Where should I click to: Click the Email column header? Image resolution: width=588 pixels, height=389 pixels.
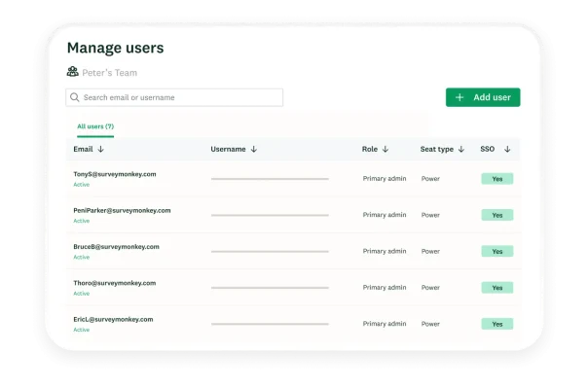point(83,149)
